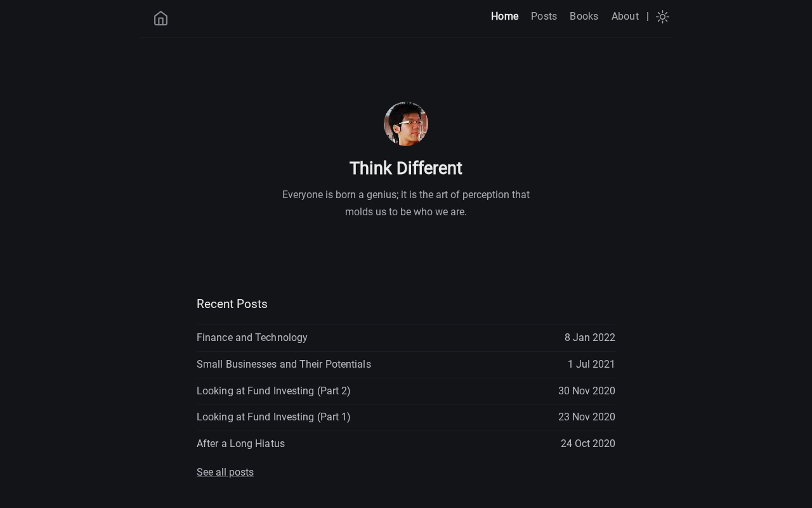
Task: Open Looking at Fund Investing (Part 2)
Action: (x=273, y=391)
